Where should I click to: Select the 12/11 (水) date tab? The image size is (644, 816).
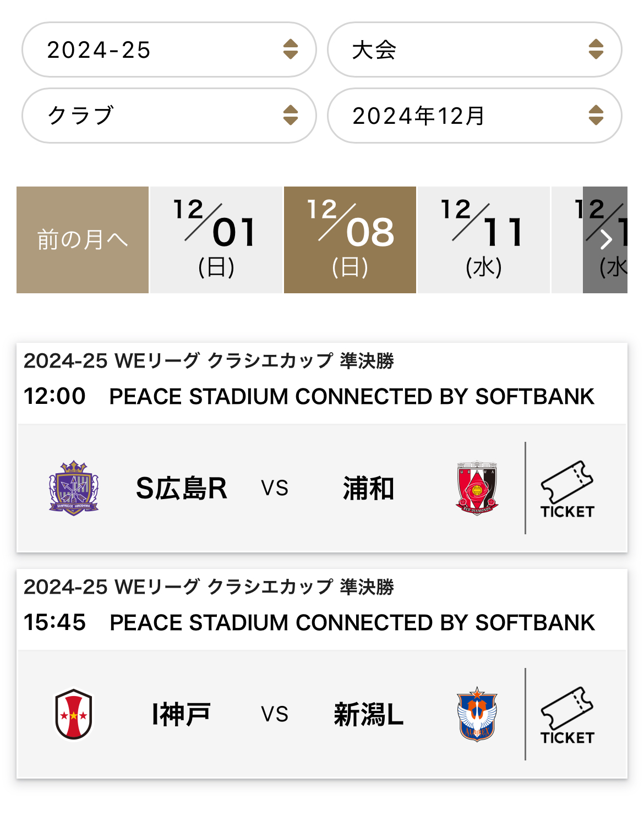pyautogui.click(x=484, y=240)
